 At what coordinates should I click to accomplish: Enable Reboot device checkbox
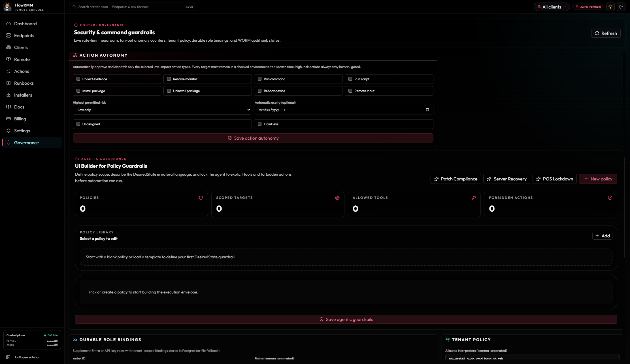(260, 91)
